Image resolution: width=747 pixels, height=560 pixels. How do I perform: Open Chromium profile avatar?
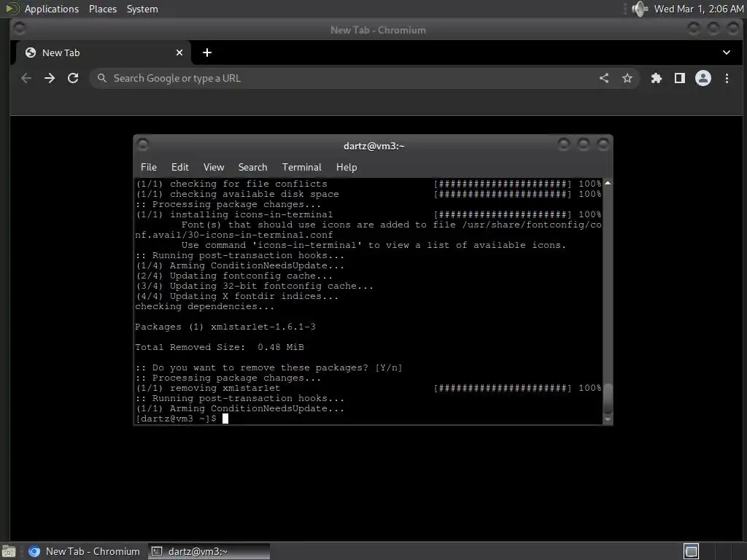[x=703, y=78]
